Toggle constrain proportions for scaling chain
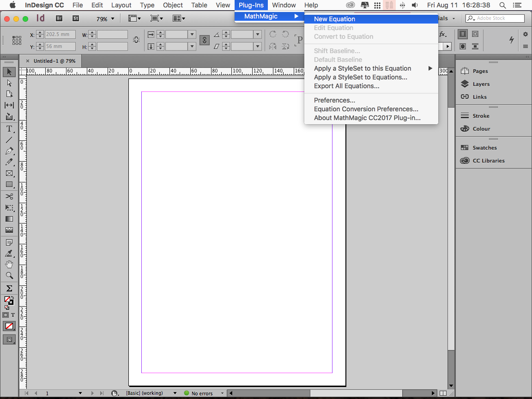The height and width of the screenshot is (399, 532). click(x=205, y=40)
